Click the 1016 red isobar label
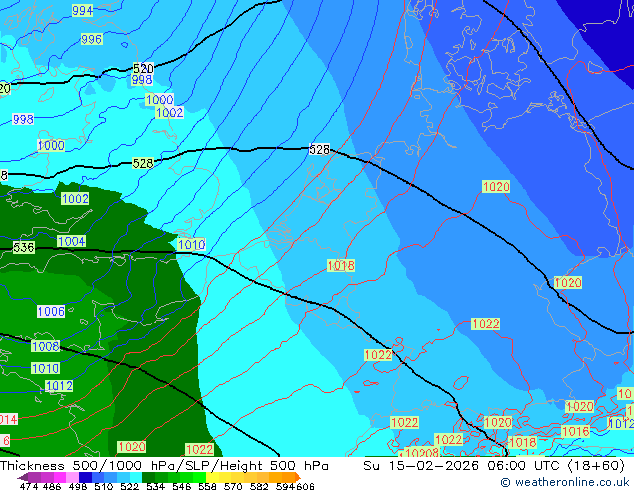 [x=575, y=431]
